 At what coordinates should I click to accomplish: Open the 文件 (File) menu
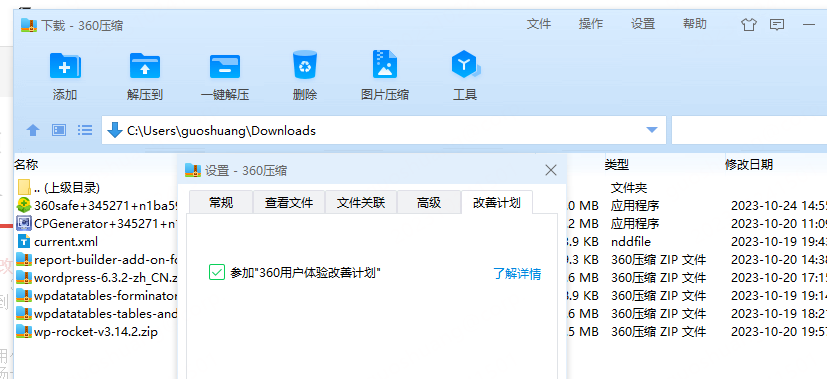[538, 24]
